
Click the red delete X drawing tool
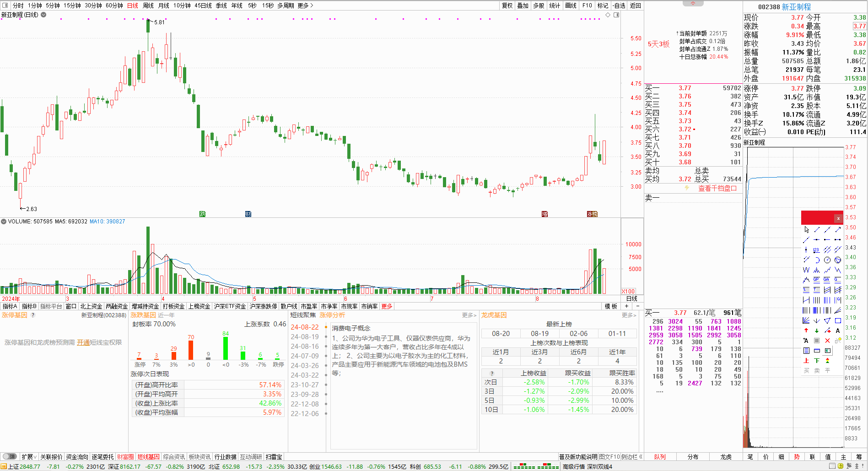tap(827, 341)
